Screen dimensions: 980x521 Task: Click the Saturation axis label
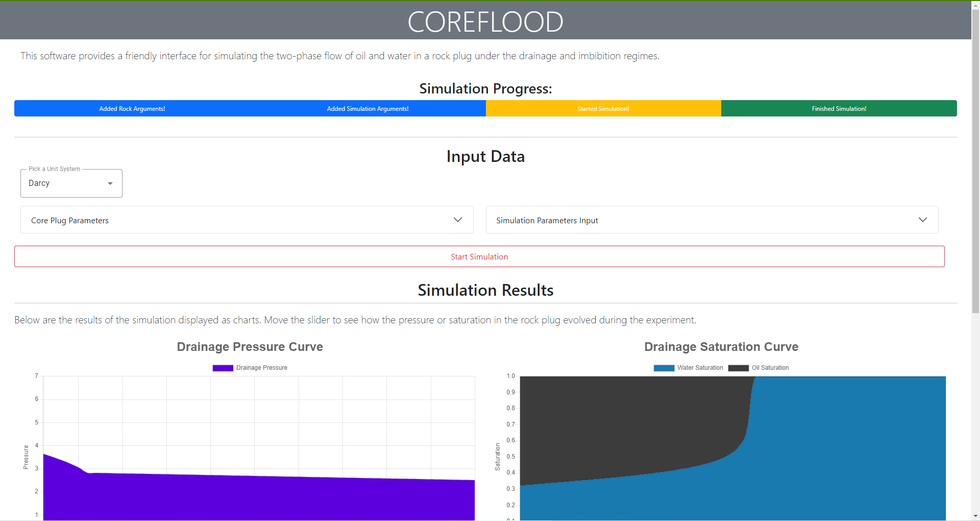498,457
